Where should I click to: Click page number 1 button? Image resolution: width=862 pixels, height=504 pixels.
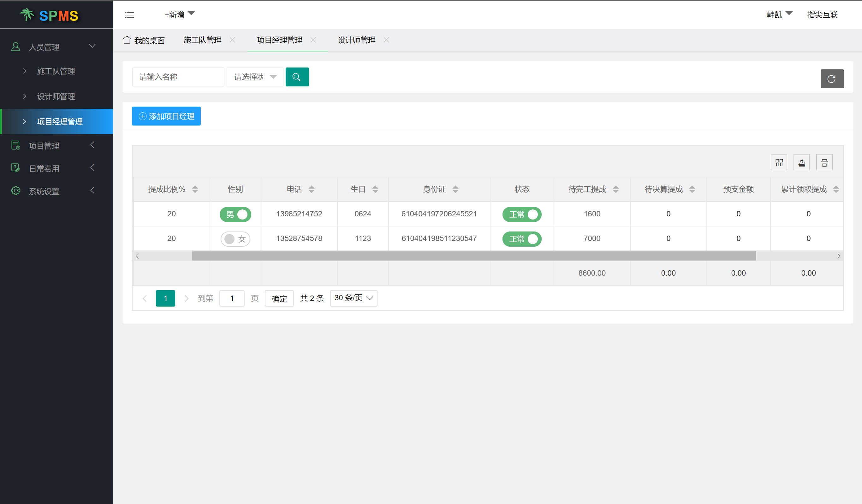165,298
